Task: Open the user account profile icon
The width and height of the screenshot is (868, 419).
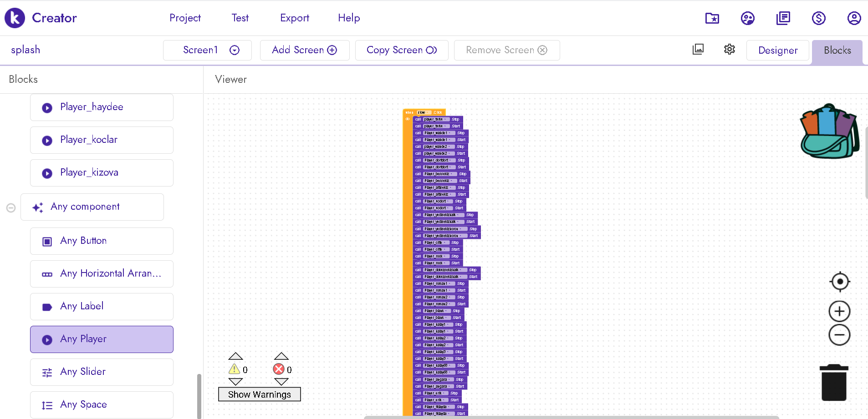Action: tap(854, 18)
